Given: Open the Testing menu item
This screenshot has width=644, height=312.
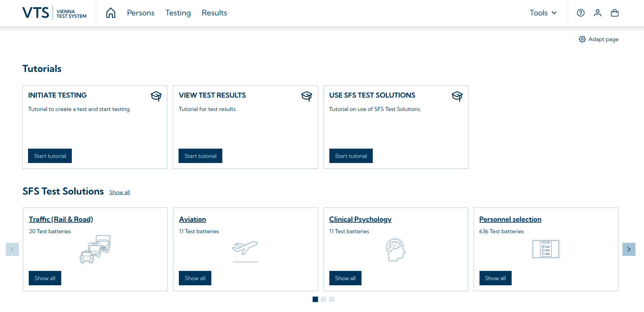Looking at the screenshot, I should (x=178, y=13).
